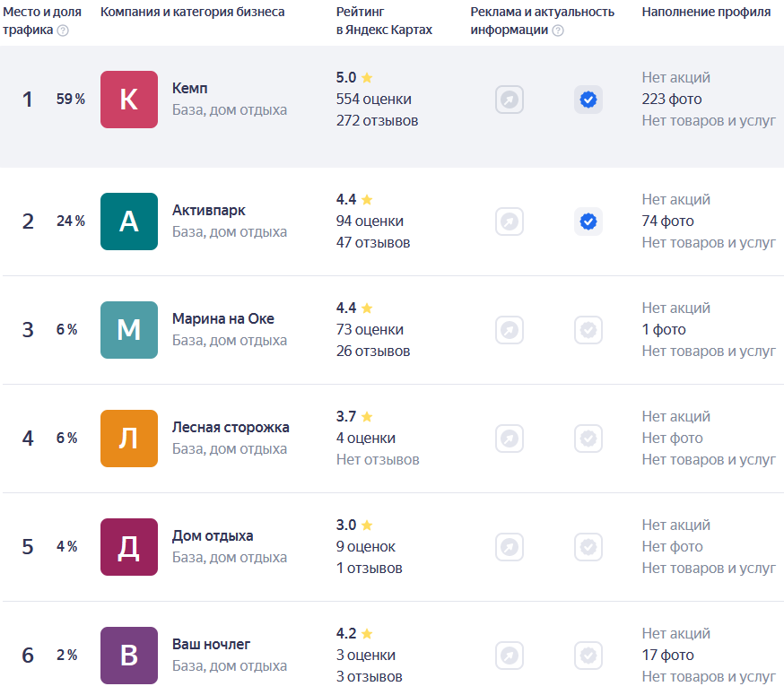Click the grey verification badge for Дом отдыха
784x695 pixels.
click(x=588, y=547)
